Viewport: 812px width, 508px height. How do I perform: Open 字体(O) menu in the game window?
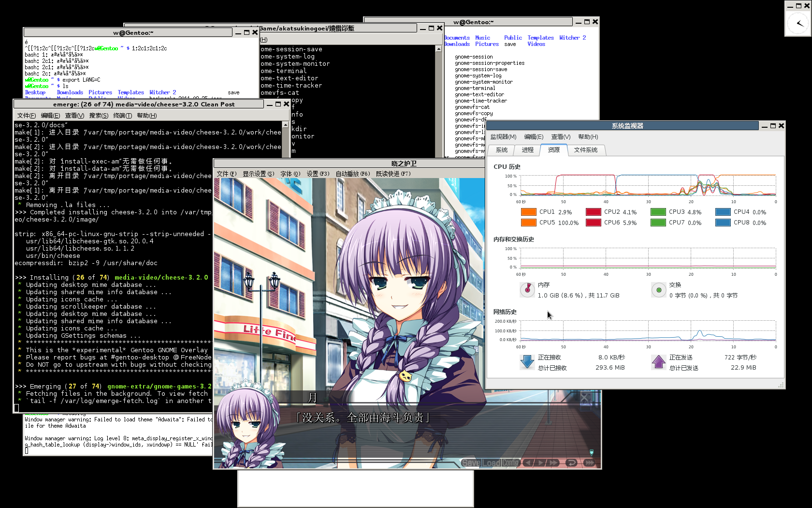pos(290,174)
